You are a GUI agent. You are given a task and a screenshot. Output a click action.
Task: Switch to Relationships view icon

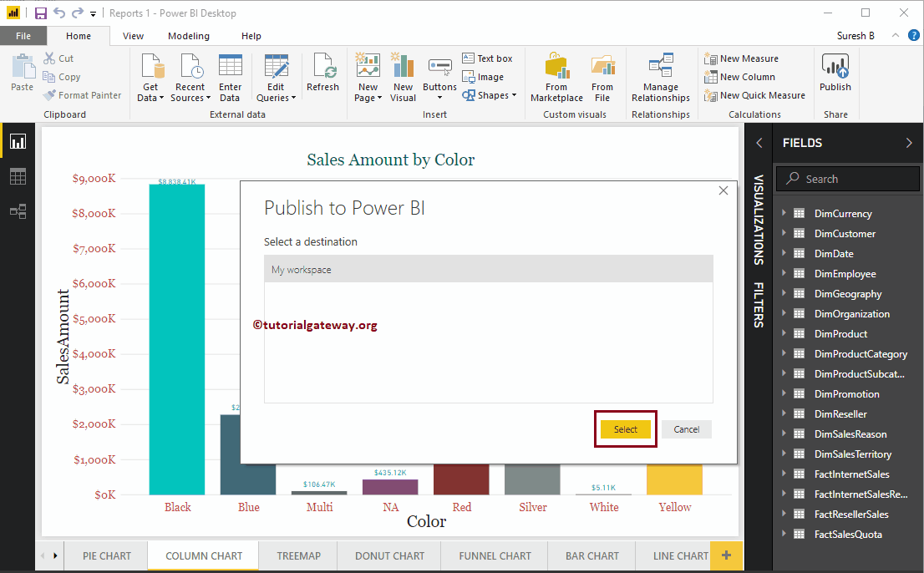point(18,210)
